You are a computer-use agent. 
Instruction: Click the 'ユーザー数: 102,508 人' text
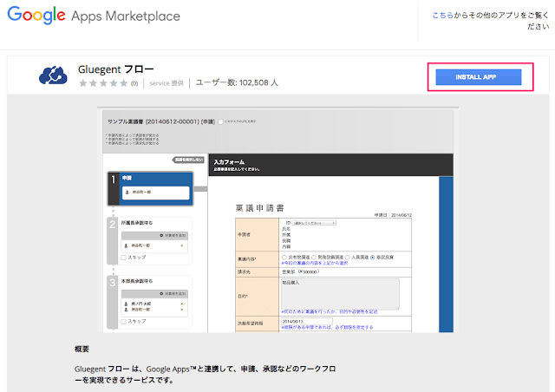tap(237, 83)
